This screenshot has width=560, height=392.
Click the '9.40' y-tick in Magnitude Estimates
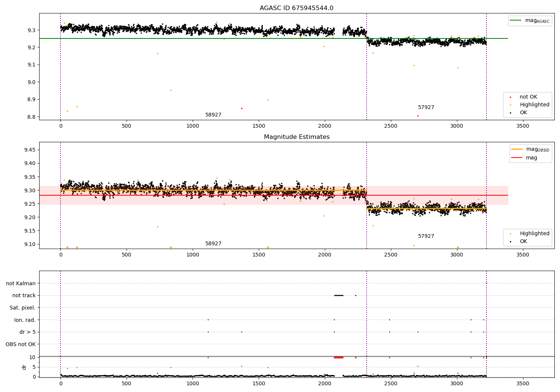(30, 164)
